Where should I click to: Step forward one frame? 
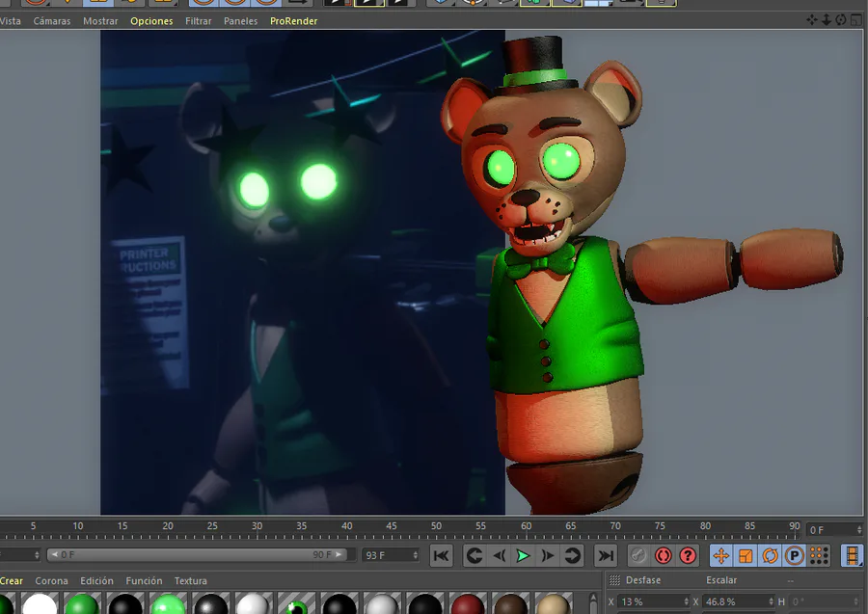[x=548, y=555]
